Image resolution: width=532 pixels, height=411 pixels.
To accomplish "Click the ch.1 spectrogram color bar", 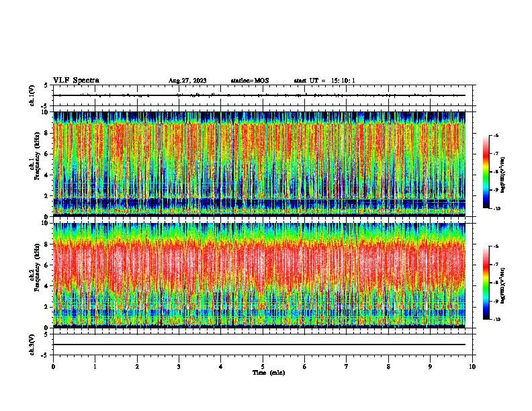I will coord(486,172).
